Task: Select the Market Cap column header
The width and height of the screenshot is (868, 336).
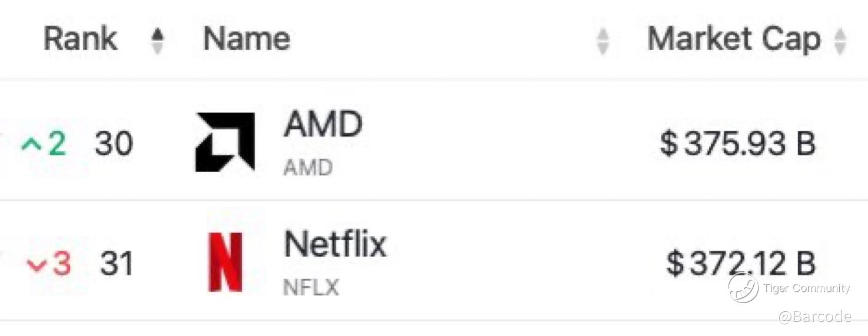Action: [x=734, y=39]
